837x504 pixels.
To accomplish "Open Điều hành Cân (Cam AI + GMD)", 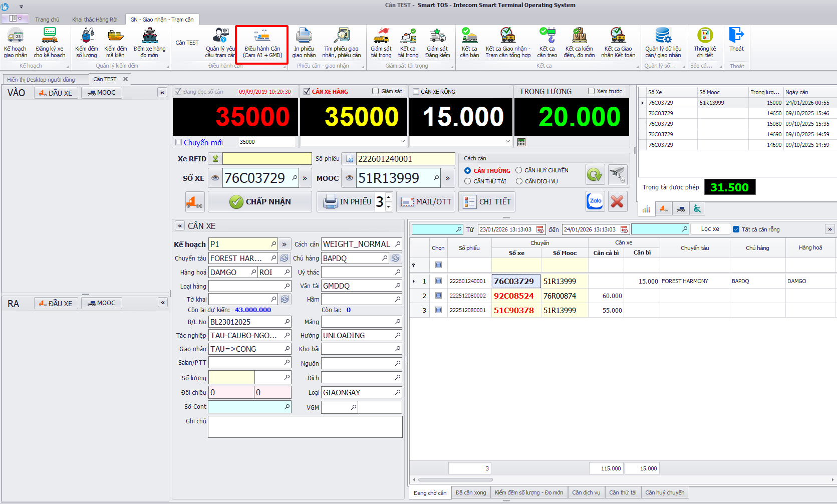I will coord(262,44).
